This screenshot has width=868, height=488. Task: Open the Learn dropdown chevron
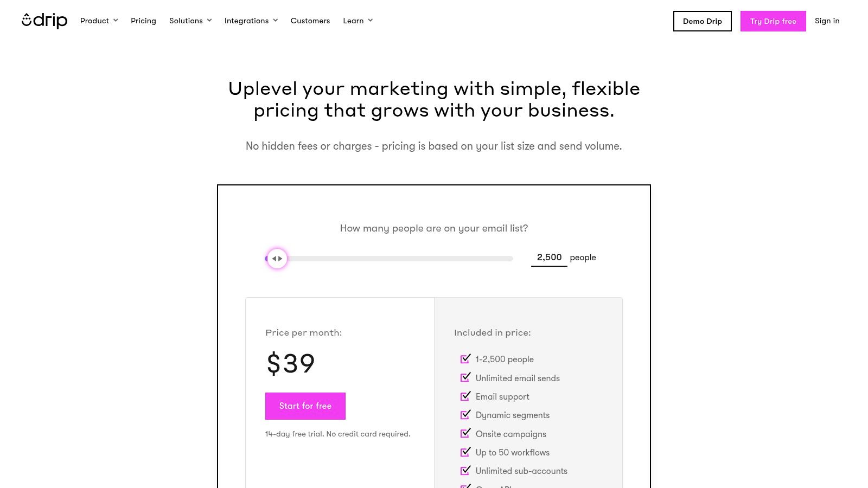click(x=371, y=21)
